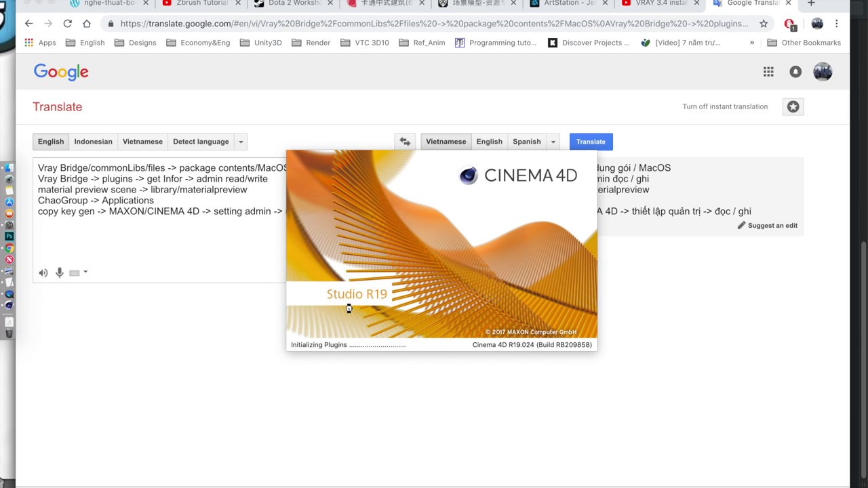The width and height of the screenshot is (868, 488).
Task: Bookmark this page with the star icon
Action: tap(764, 24)
